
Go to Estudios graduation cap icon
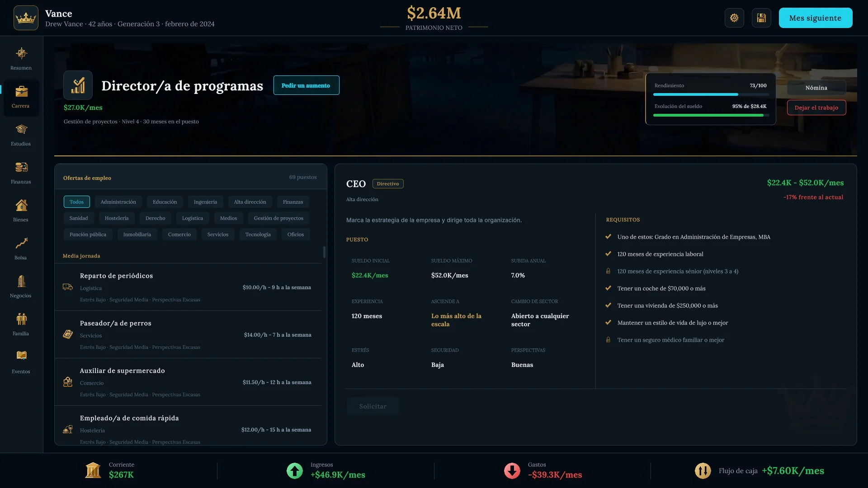click(x=21, y=130)
